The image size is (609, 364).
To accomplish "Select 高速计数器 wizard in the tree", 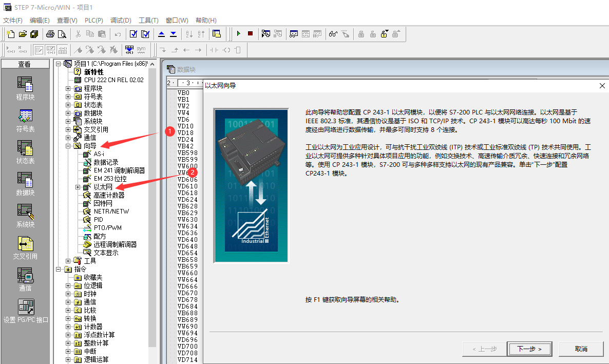I will (x=109, y=195).
